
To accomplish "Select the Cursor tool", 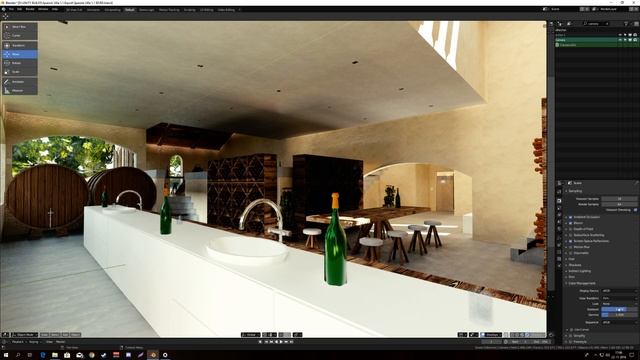I will pyautogui.click(x=20, y=36).
